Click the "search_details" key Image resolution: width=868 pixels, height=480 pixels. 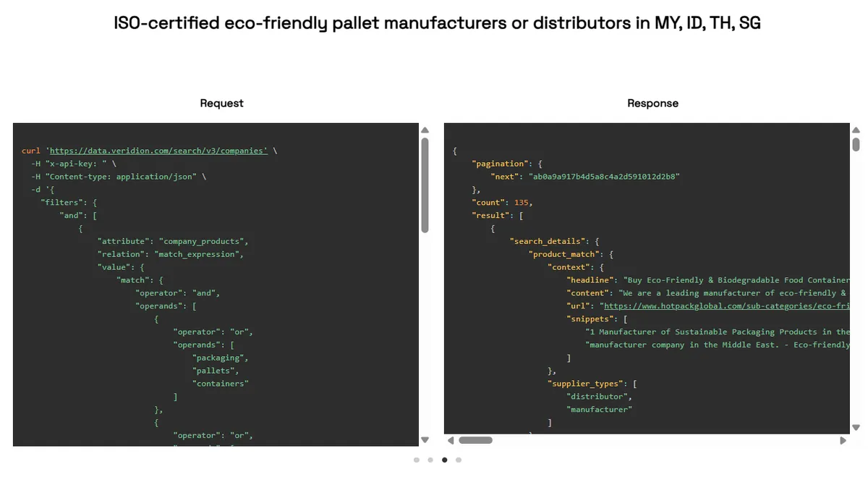[547, 241]
